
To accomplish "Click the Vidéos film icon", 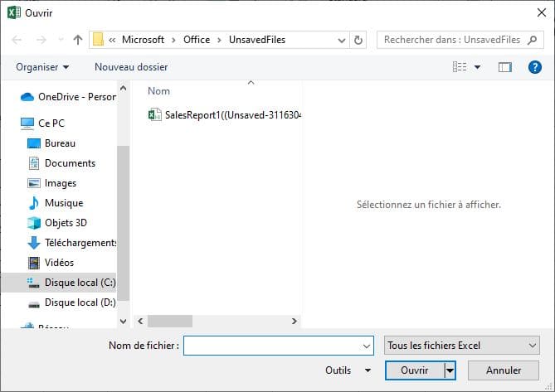I will (34, 263).
